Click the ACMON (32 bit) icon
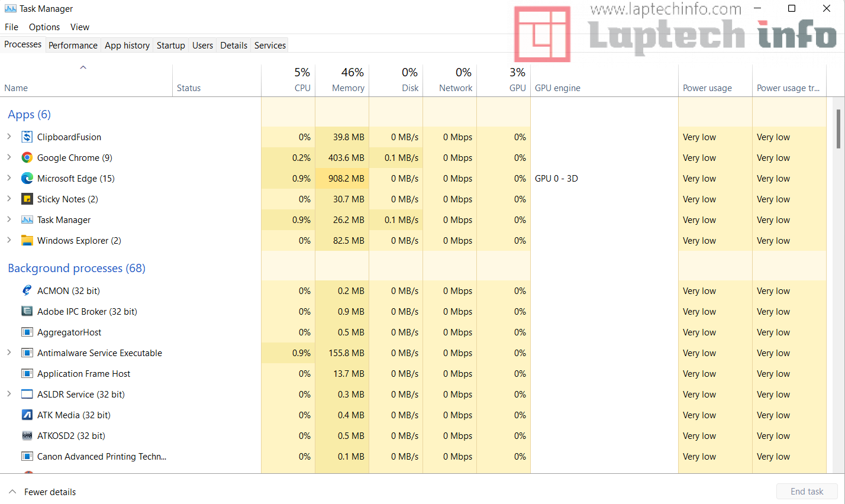 (x=27, y=291)
